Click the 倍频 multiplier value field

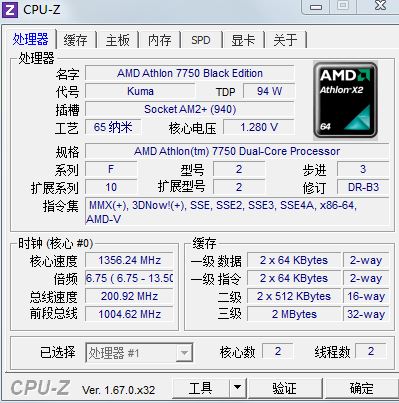[129, 278]
